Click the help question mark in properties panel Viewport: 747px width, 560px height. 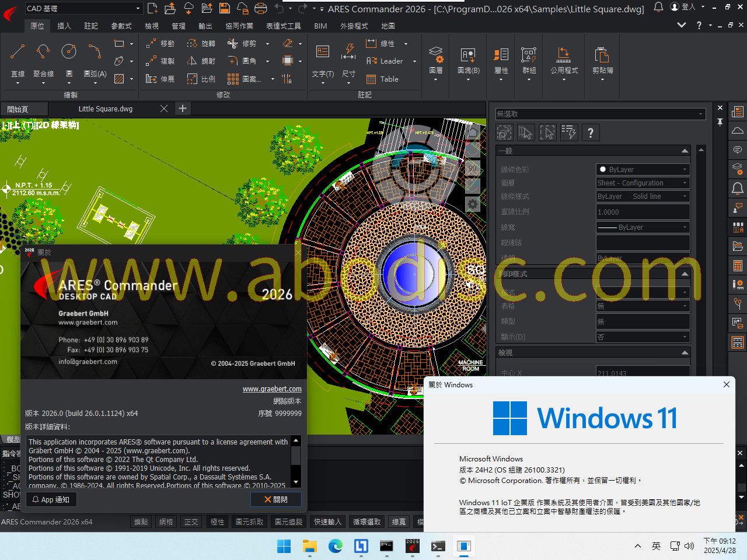[591, 132]
